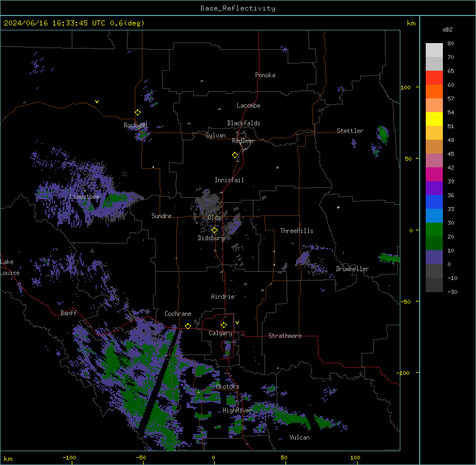This screenshot has width=476, height=465.
Task: Click the Lake Louise label
Action: coord(10,267)
